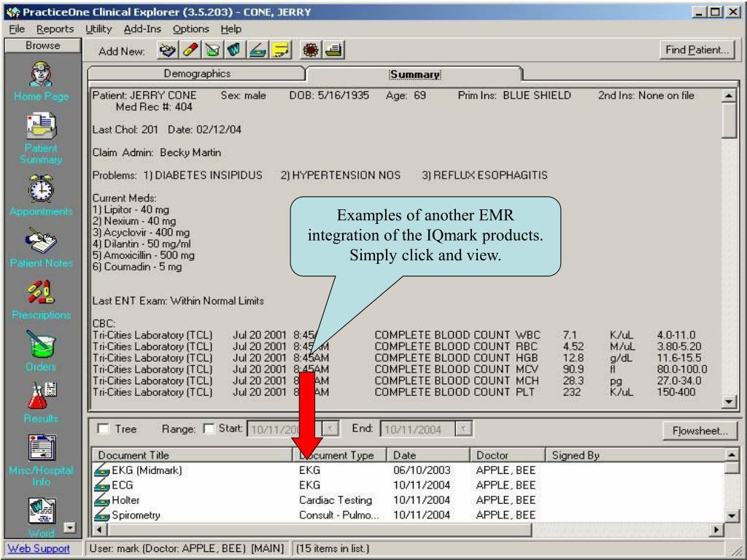This screenshot has height=560, width=747.
Task: Select the Summary tab
Action: pyautogui.click(x=414, y=74)
